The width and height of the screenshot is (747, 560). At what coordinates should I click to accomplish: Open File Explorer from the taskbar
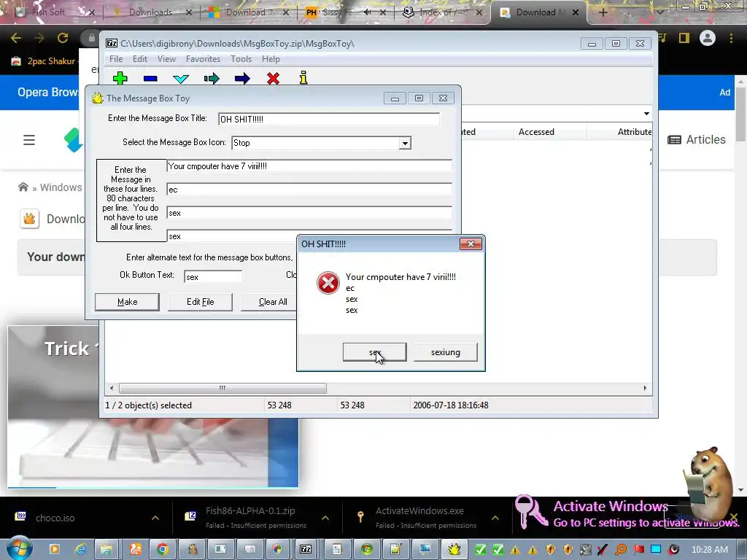coord(107,550)
